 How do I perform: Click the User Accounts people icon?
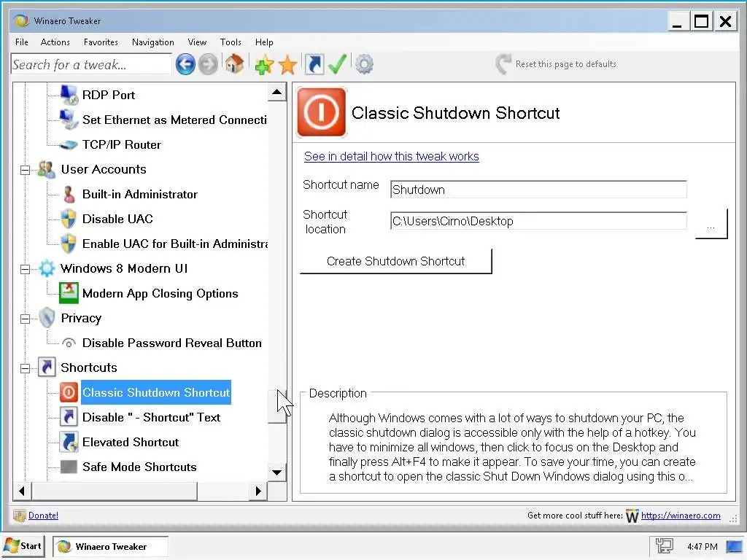[x=46, y=169]
